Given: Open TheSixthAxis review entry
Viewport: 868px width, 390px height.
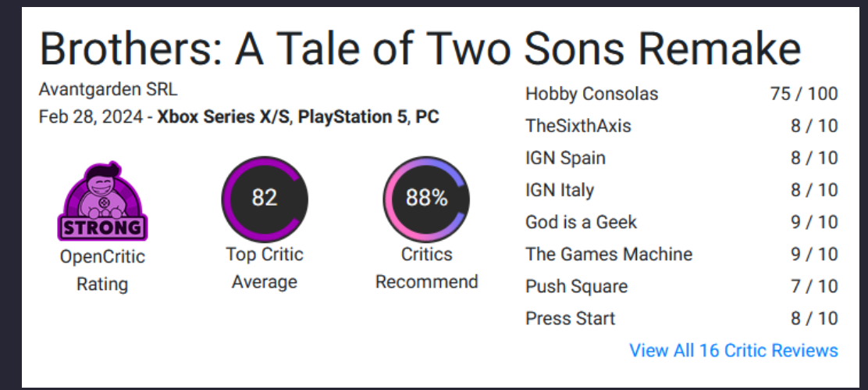Looking at the screenshot, I should 578,126.
